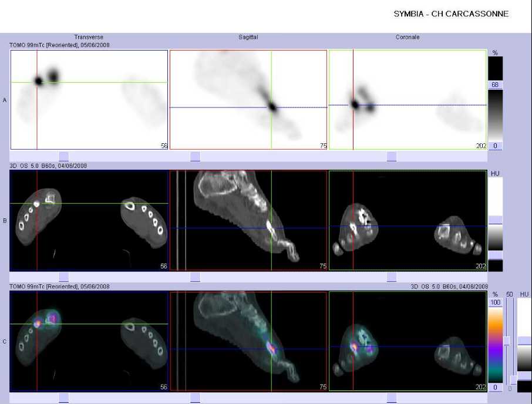This screenshot has height=404, width=532.
Task: Select the row A coronal SPECT image
Action: pyautogui.click(x=408, y=100)
